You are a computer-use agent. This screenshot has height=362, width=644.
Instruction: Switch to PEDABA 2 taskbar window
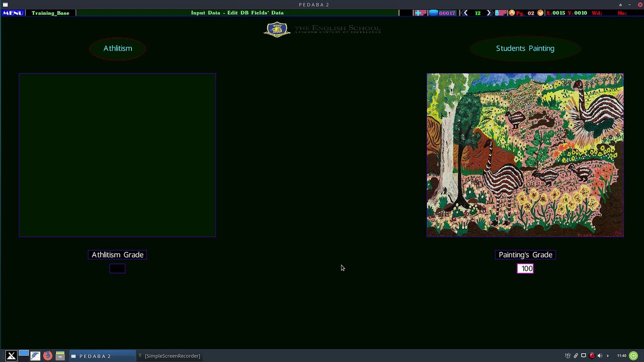click(102, 356)
